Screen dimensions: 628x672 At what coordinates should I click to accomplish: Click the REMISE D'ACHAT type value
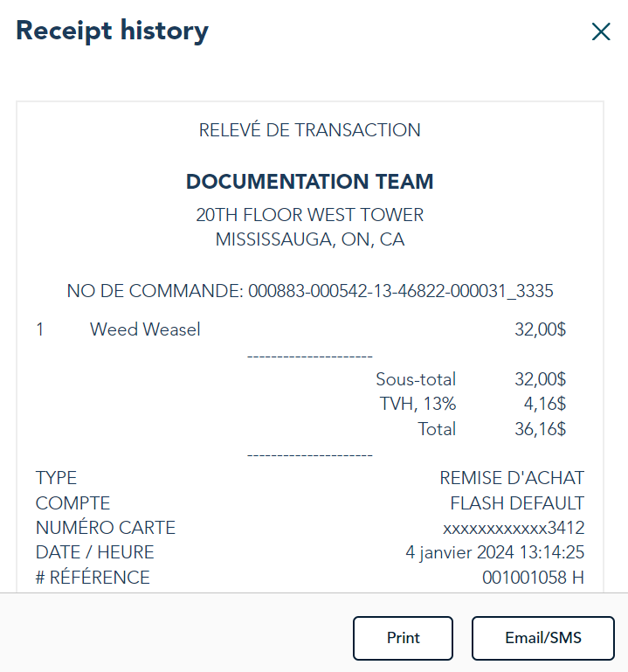point(512,478)
